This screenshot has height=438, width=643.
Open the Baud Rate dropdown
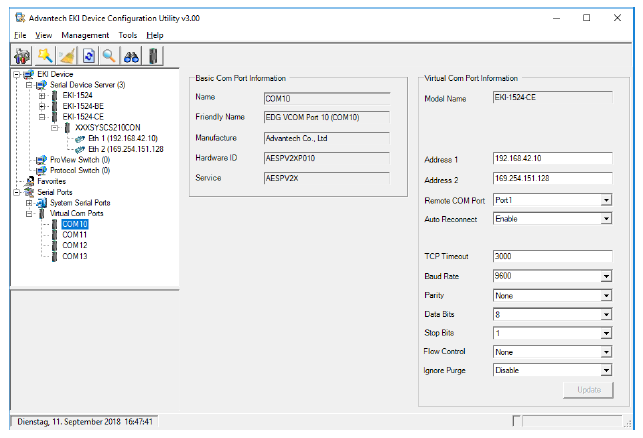click(x=606, y=276)
